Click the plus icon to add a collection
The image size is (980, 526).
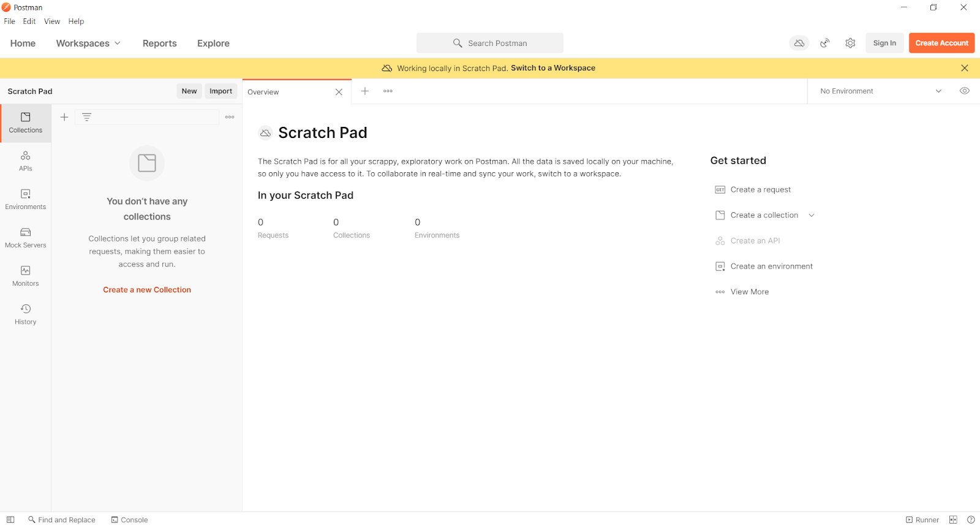point(64,117)
